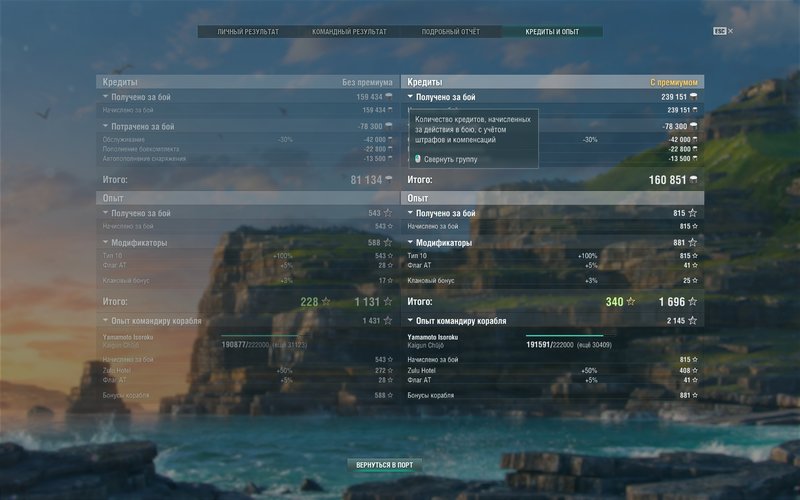Close the results screen with ESC button
Image resolution: width=800 pixels, height=500 pixels.
[719, 31]
